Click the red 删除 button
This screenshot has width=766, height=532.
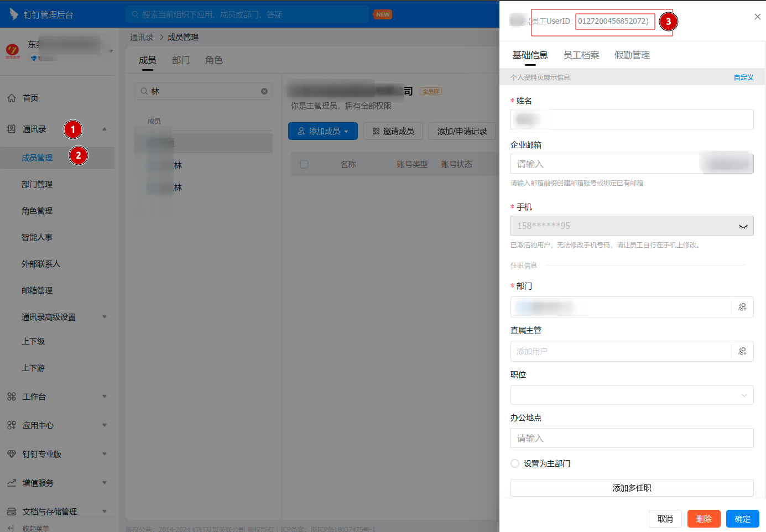(704, 519)
